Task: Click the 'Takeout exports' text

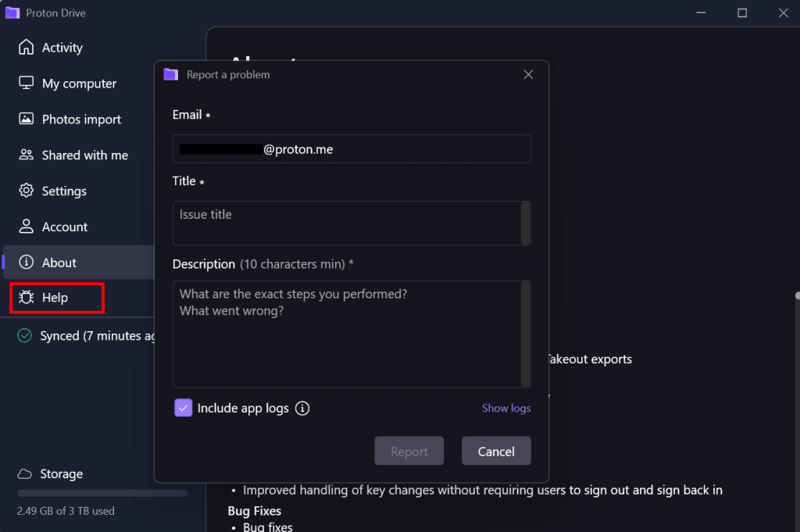Action: pyautogui.click(x=591, y=359)
